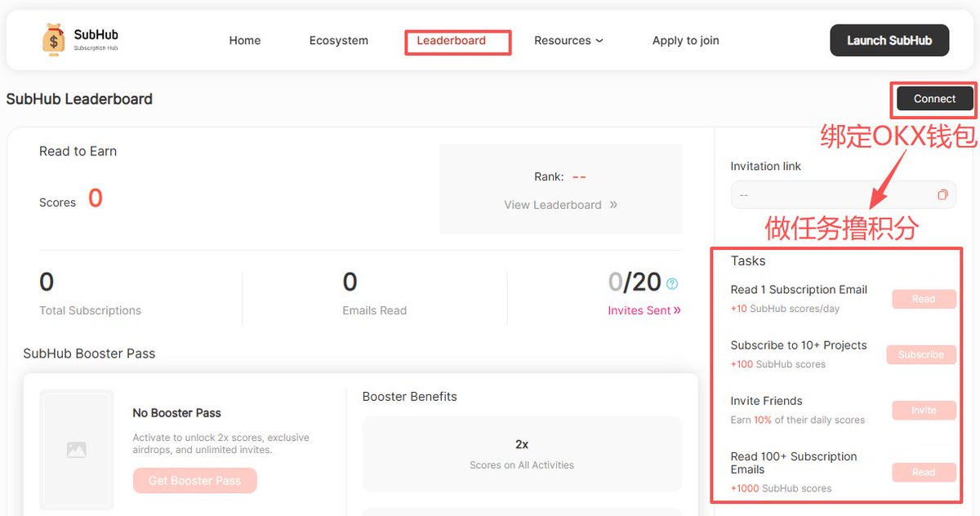Viewport: 980px width, 516px height.
Task: Click the No Booster Pass title
Action: tap(176, 413)
